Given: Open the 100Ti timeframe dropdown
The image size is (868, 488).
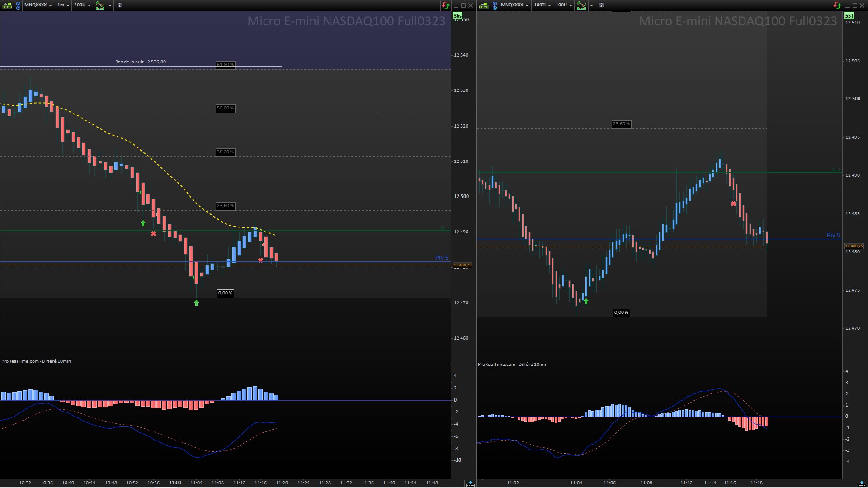Looking at the screenshot, I should pyautogui.click(x=542, y=5).
